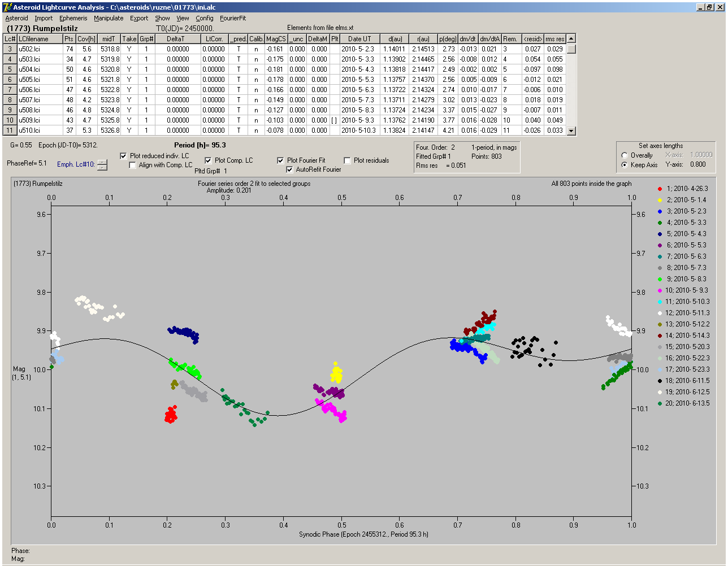Image resolution: width=728 pixels, height=566 pixels.
Task: Toggle Plot Fourier Fit checkbox
Action: point(280,160)
